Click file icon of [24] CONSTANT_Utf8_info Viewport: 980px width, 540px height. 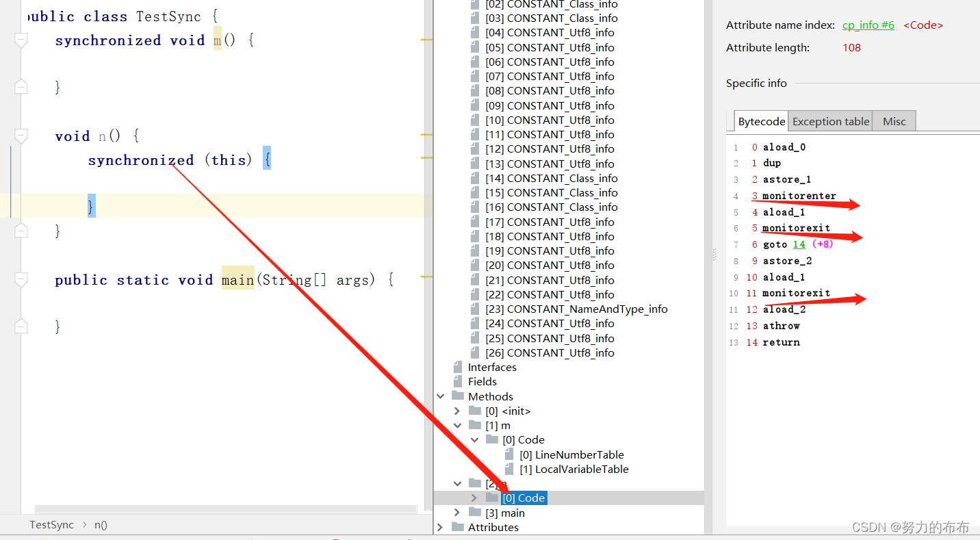(x=475, y=323)
